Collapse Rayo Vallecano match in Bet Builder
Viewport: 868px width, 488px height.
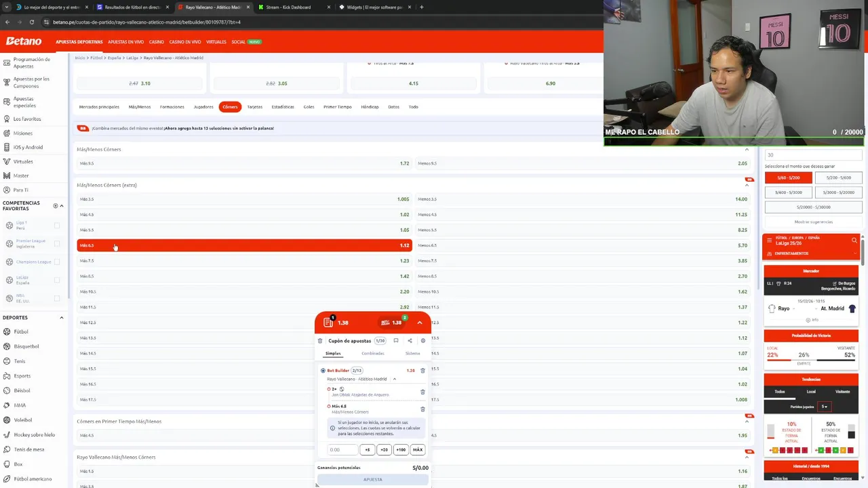point(395,379)
